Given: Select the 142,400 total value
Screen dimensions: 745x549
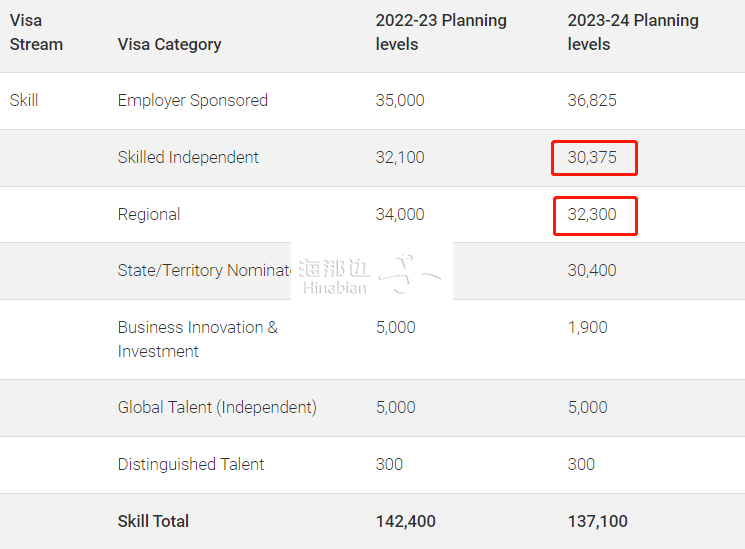Looking at the screenshot, I should 405,521.
